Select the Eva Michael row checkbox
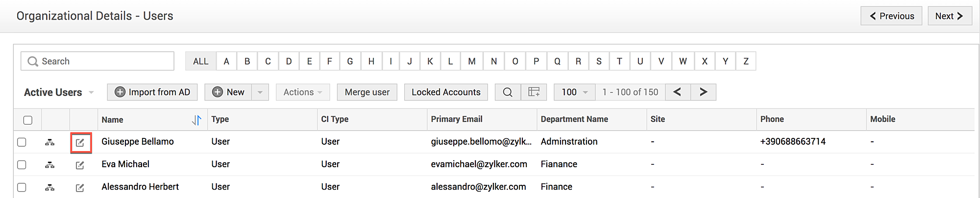Viewport: 980px width, 198px height. click(22, 165)
